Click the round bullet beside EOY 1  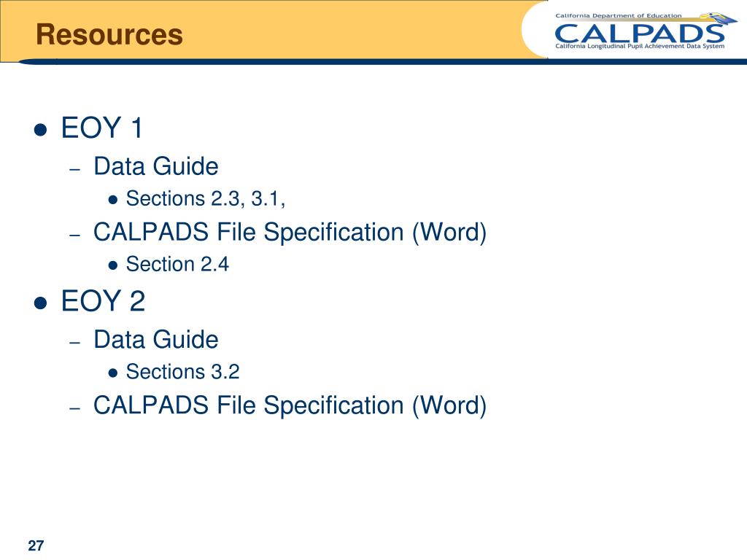coord(41,130)
